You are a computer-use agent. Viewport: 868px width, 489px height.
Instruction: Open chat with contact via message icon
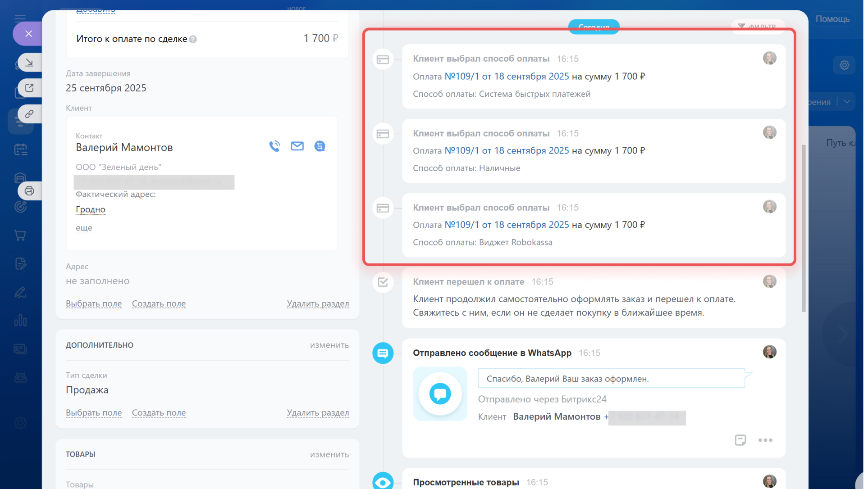[320, 146]
